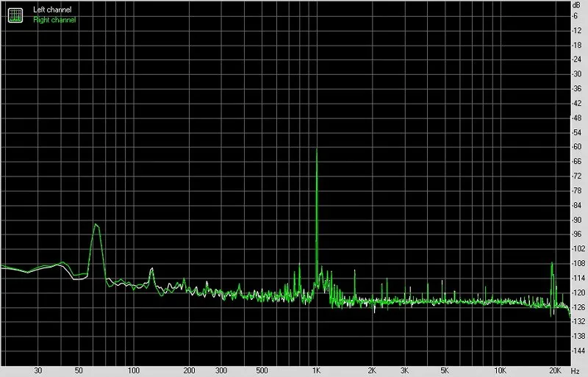Click the 'dB' axis unit label
The width and height of the screenshot is (588, 377).
coord(576,5)
